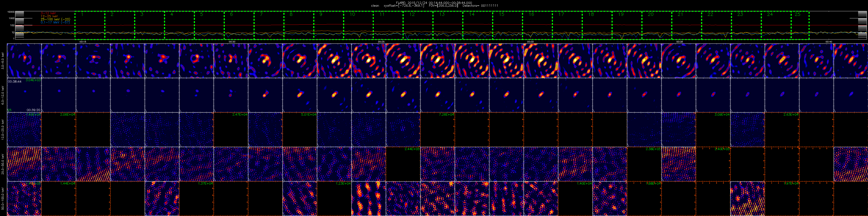Select time interval marker 2 on lightcurve

coord(112,14)
